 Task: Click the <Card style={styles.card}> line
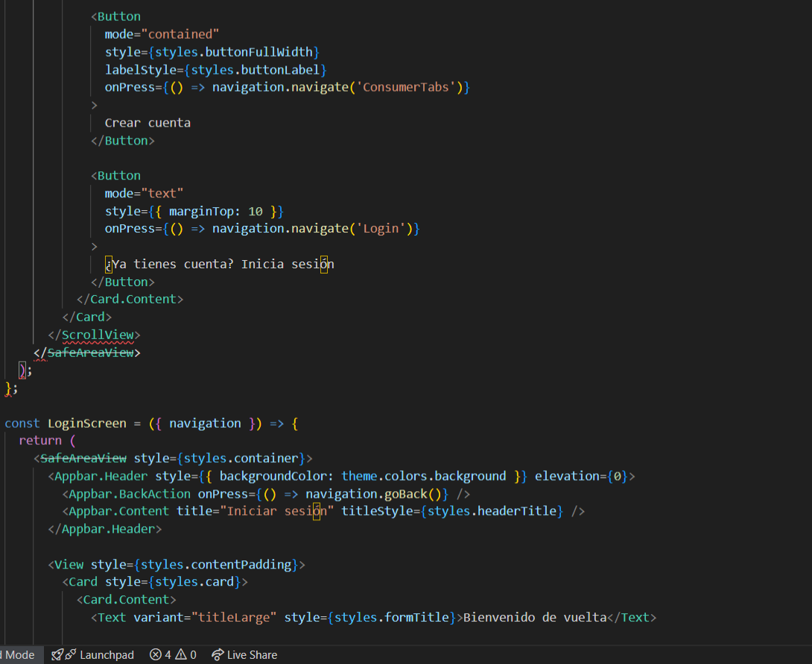(156, 581)
